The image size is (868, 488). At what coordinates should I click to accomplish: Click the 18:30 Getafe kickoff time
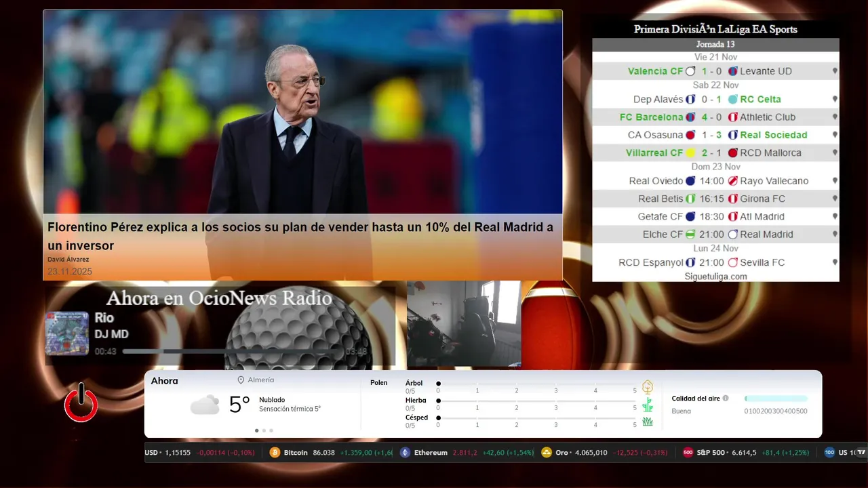(711, 217)
